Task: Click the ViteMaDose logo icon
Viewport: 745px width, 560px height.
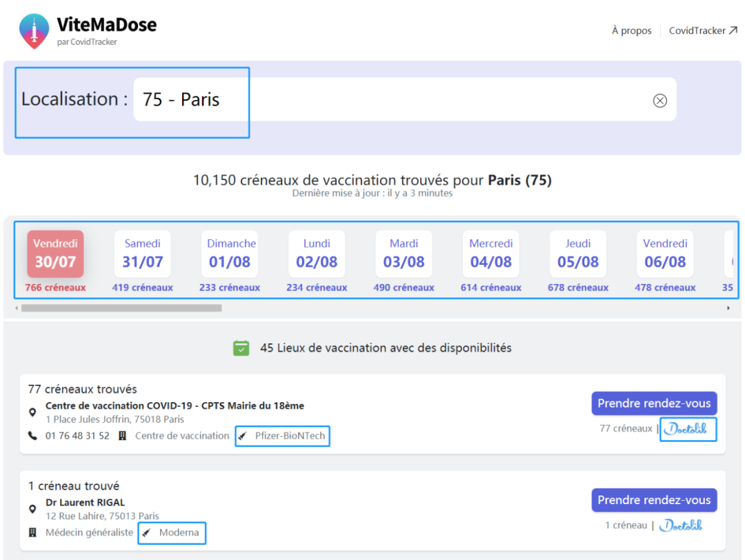Action: (x=34, y=31)
